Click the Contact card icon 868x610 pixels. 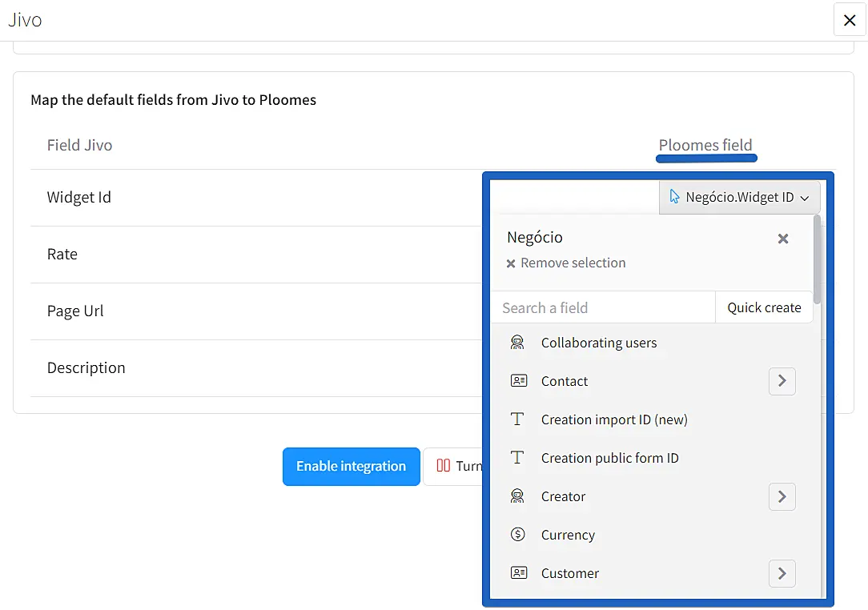pyautogui.click(x=518, y=381)
